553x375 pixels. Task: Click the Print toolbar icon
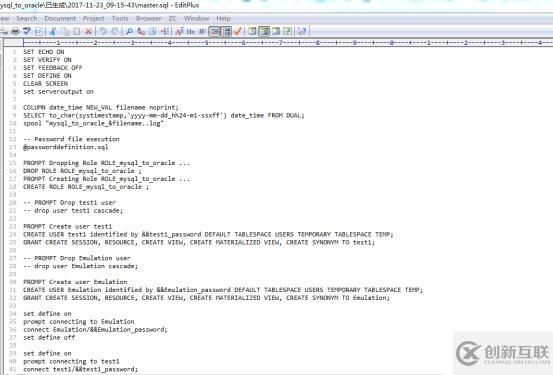pyautogui.click(x=15, y=31)
